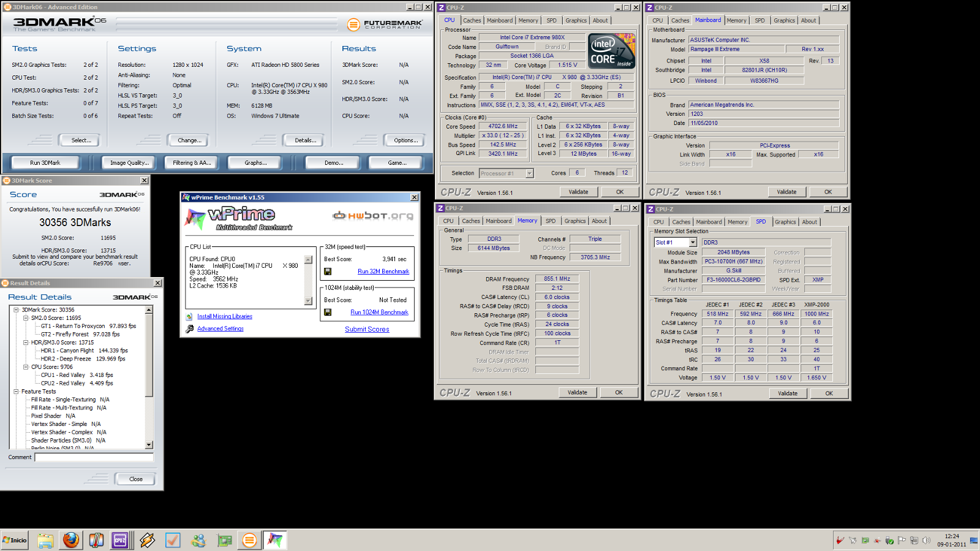980x551 pixels.
Task: Click the Inicio start button
Action: point(15,540)
